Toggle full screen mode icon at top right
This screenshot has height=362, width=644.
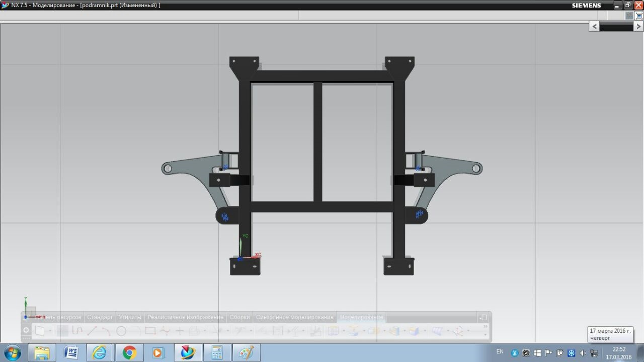pos(639,16)
